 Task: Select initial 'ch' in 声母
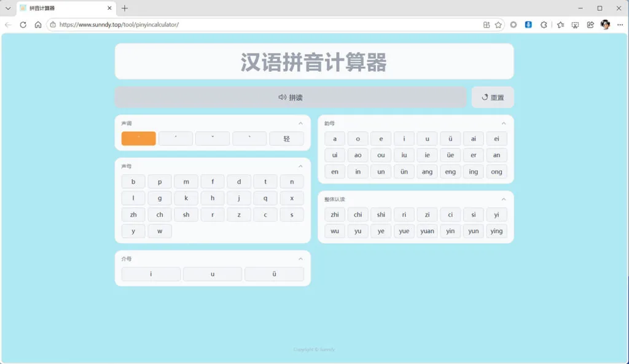click(x=160, y=214)
